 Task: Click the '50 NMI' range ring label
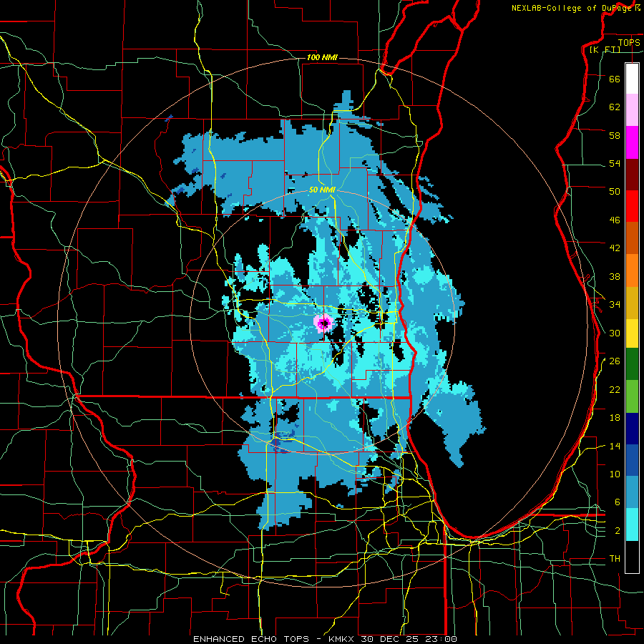click(x=322, y=190)
